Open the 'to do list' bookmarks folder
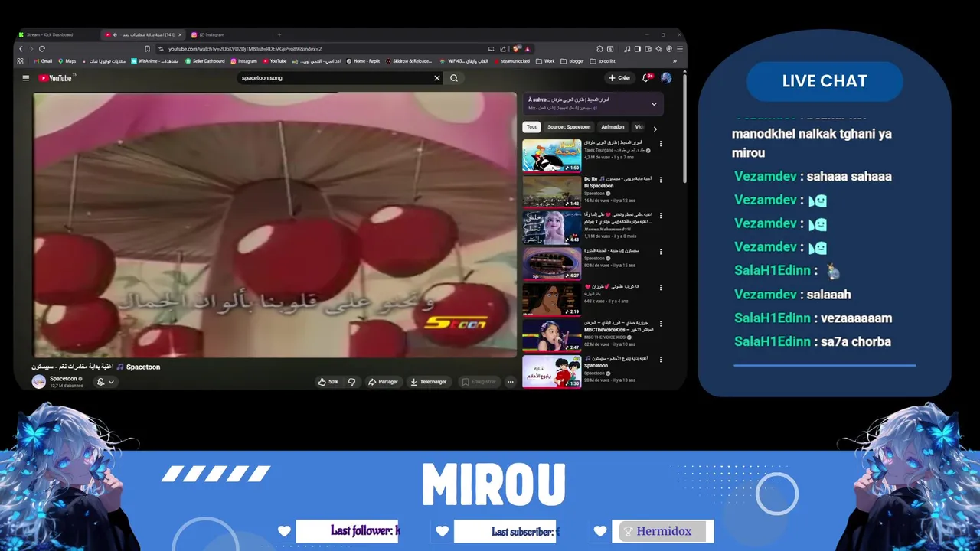This screenshot has width=980, height=551. 603,61
